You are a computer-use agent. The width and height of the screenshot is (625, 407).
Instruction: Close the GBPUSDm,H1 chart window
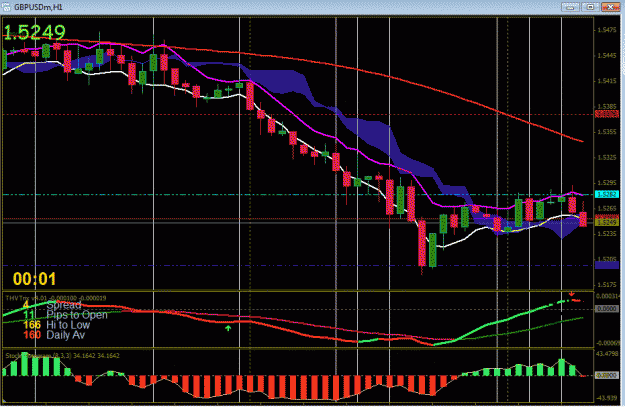point(610,7)
